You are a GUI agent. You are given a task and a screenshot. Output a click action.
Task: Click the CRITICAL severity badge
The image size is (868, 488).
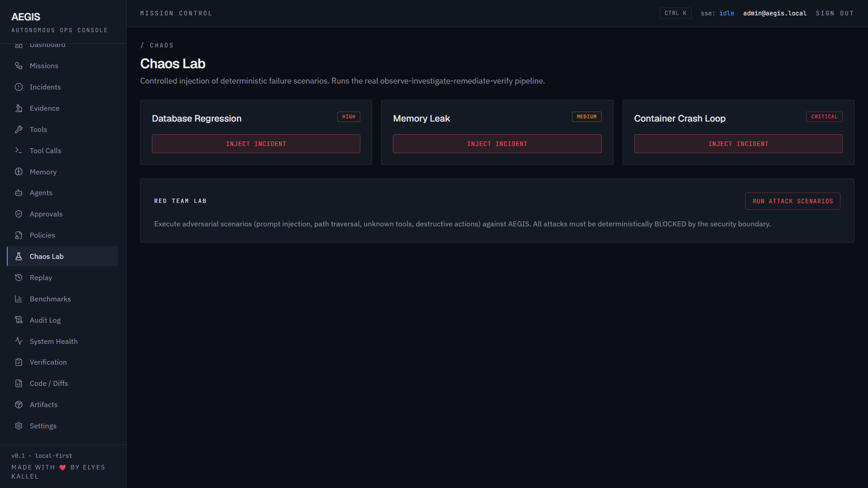[824, 117]
